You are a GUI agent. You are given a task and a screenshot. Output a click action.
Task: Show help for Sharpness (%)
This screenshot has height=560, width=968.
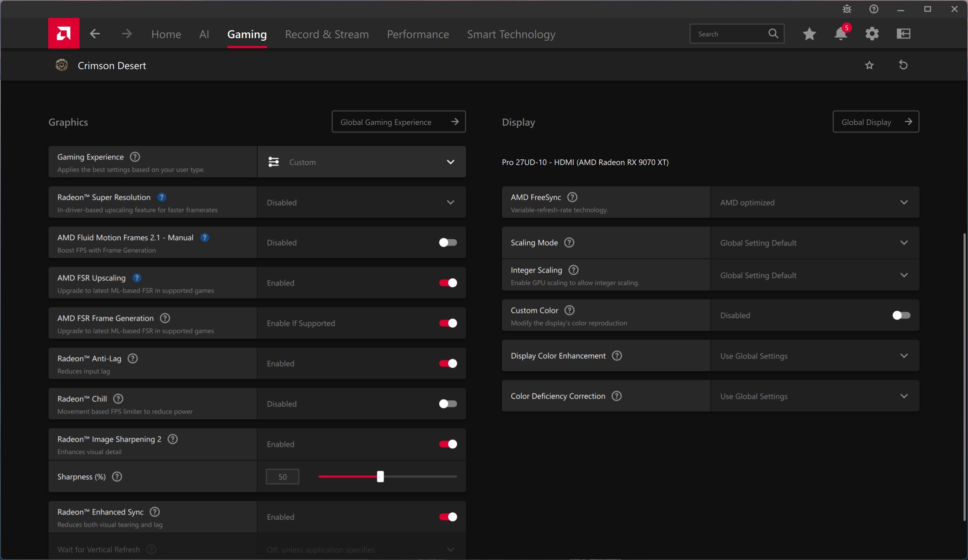pyautogui.click(x=117, y=477)
